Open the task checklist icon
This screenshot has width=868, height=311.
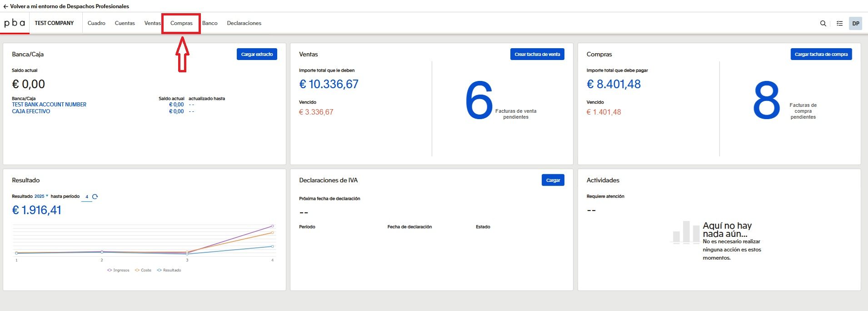pos(839,23)
